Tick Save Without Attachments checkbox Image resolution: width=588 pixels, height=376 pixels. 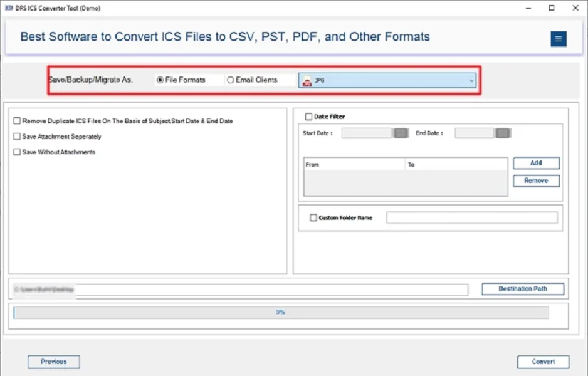pyautogui.click(x=17, y=152)
